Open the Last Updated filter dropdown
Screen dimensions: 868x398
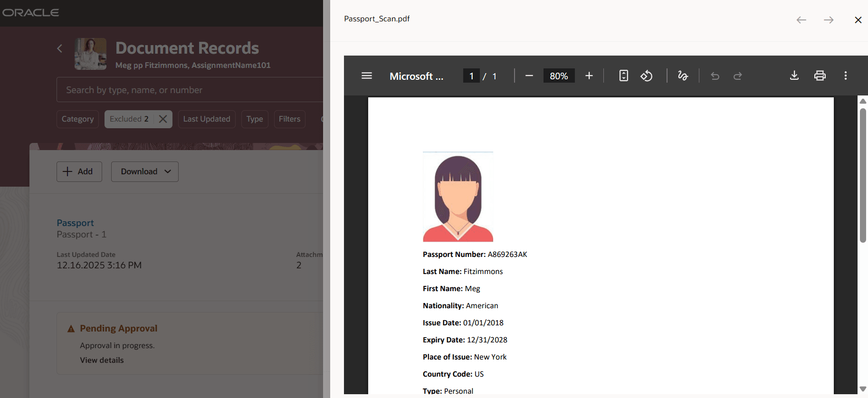(x=207, y=119)
